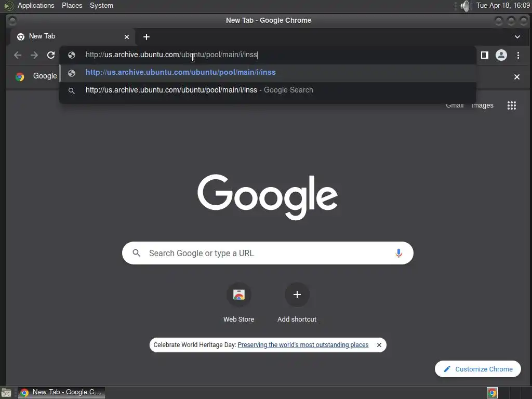Viewport: 532px width, 399px height.
Task: Open the Google apps grid
Action: tap(512, 105)
